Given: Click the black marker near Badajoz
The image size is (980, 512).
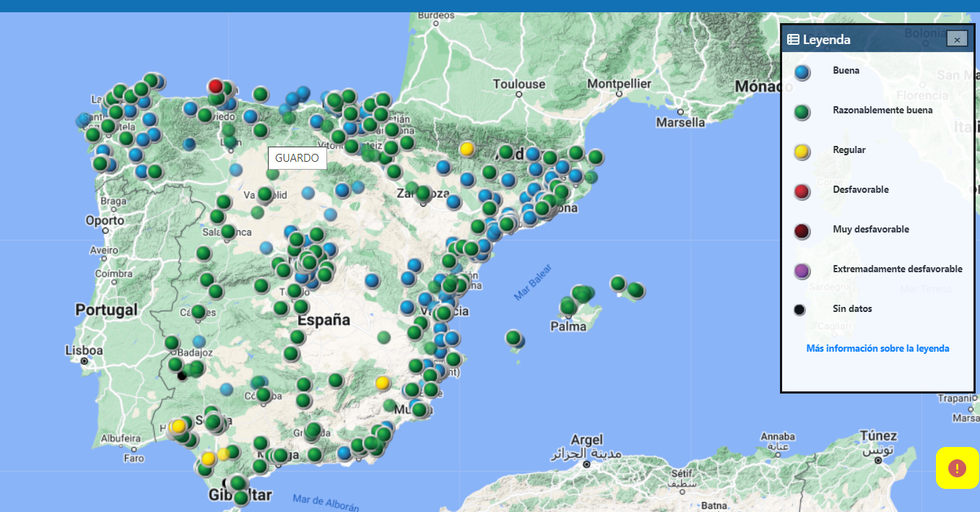Looking at the screenshot, I should [182, 376].
